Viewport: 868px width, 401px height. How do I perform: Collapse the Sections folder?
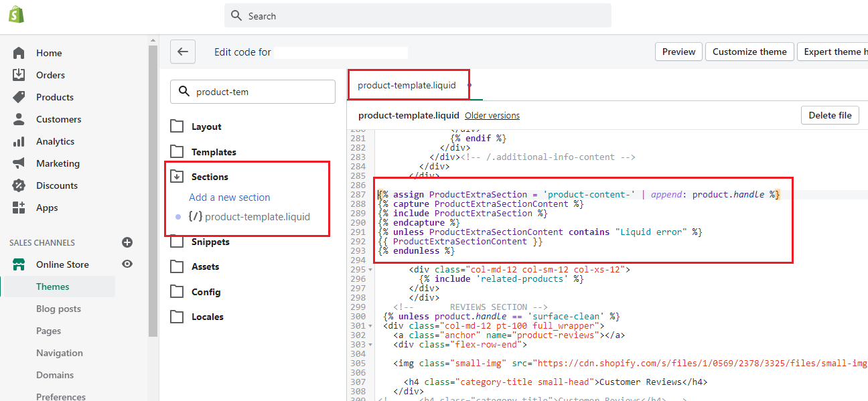pos(209,177)
